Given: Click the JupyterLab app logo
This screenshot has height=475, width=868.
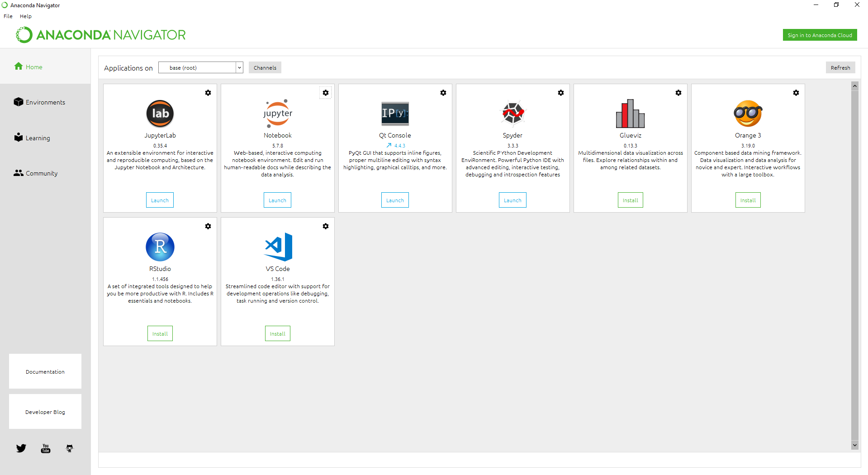Looking at the screenshot, I should click(160, 114).
